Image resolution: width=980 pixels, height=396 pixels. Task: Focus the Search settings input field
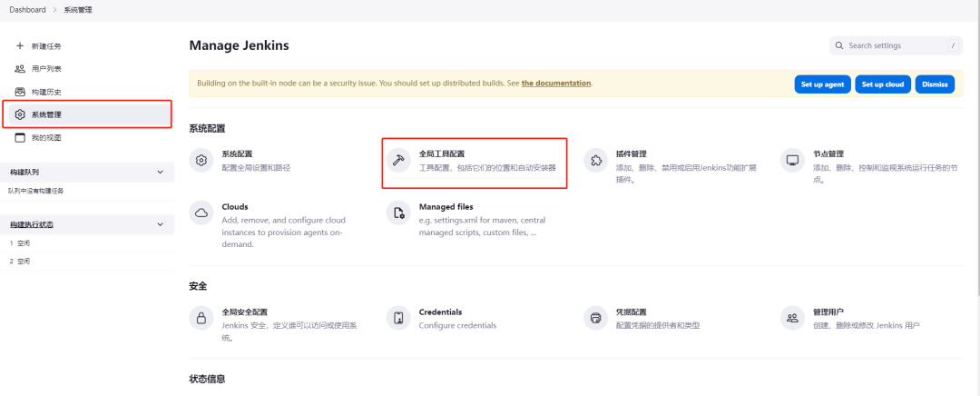coord(897,45)
